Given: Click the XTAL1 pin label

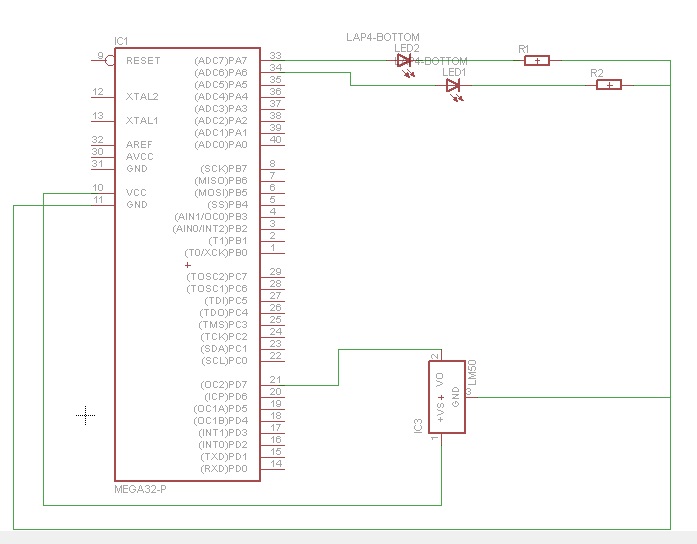Looking at the screenshot, I should pyautogui.click(x=142, y=120).
